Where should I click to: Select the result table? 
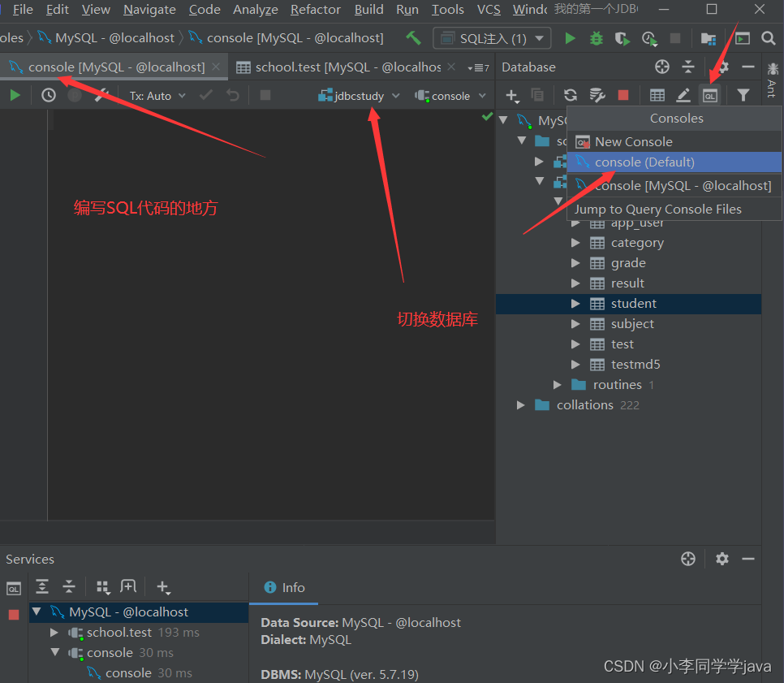pos(628,283)
